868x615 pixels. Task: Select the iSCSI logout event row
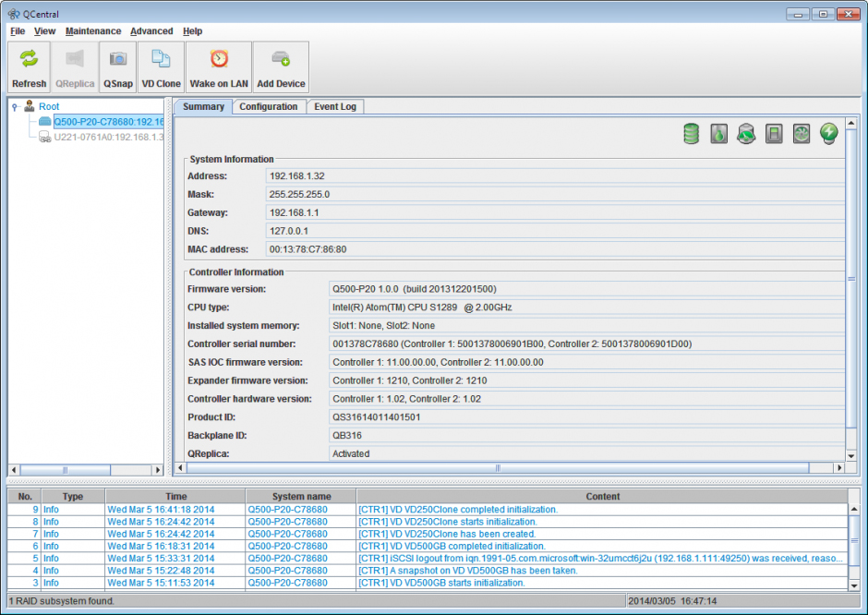click(x=428, y=558)
